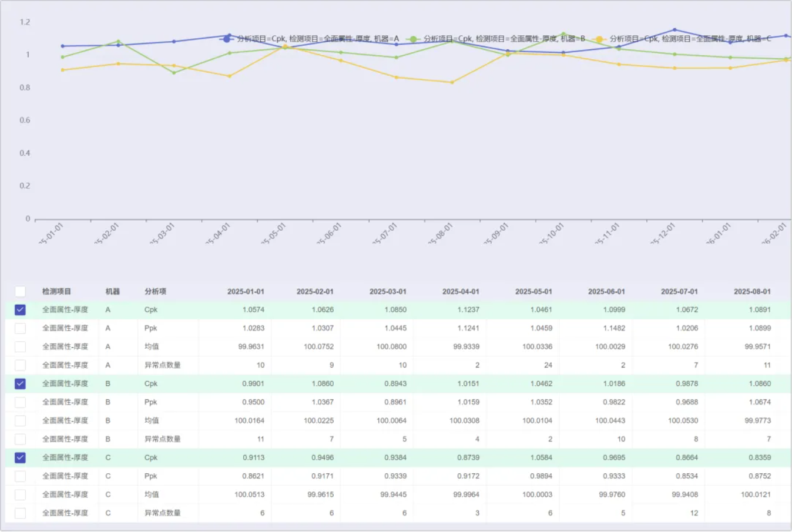Screen dimensions: 792x532
Task: Click the blue data point peak at 12-01
Action: pos(674,29)
